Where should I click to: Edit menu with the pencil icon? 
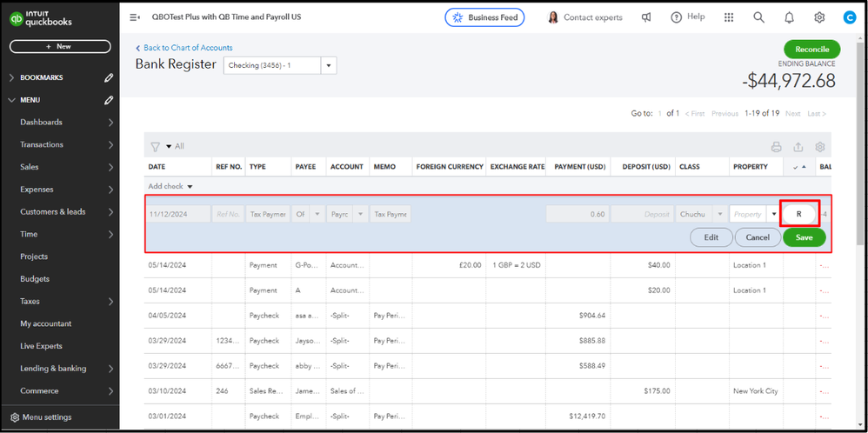(x=109, y=100)
